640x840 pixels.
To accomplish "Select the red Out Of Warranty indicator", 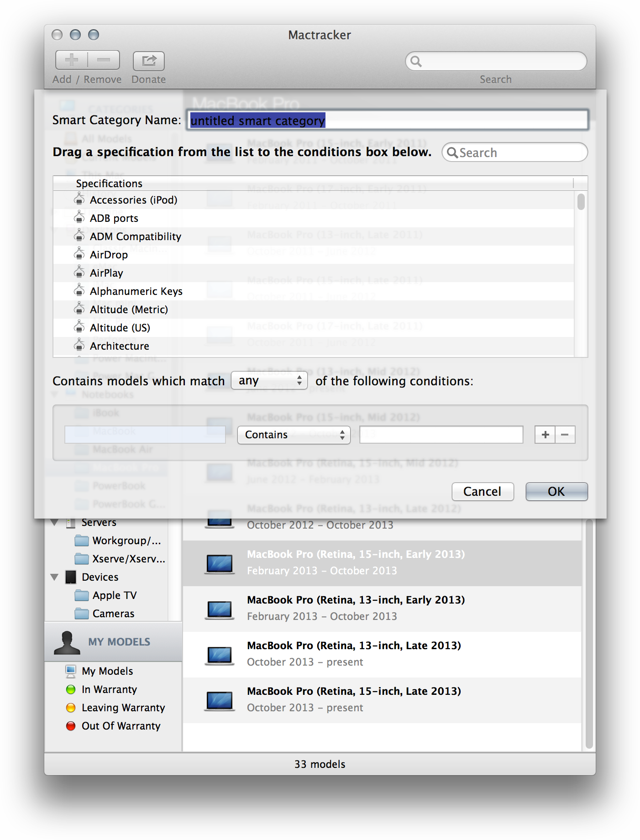I will pyautogui.click(x=71, y=726).
